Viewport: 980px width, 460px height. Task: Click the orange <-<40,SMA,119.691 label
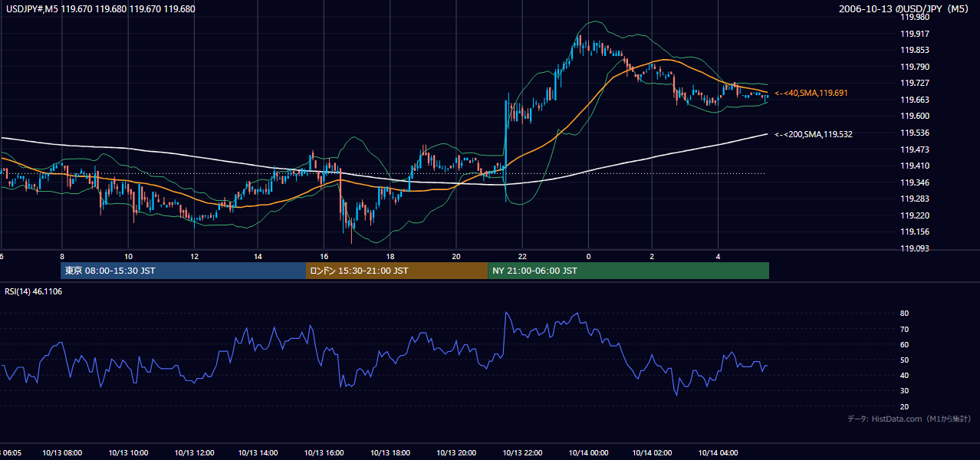pyautogui.click(x=811, y=93)
